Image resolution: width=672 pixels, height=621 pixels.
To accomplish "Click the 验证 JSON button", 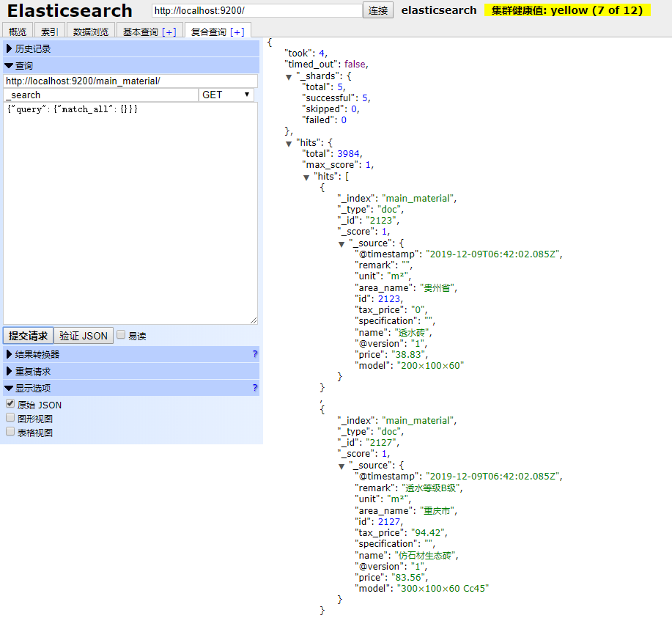I will click(x=84, y=335).
